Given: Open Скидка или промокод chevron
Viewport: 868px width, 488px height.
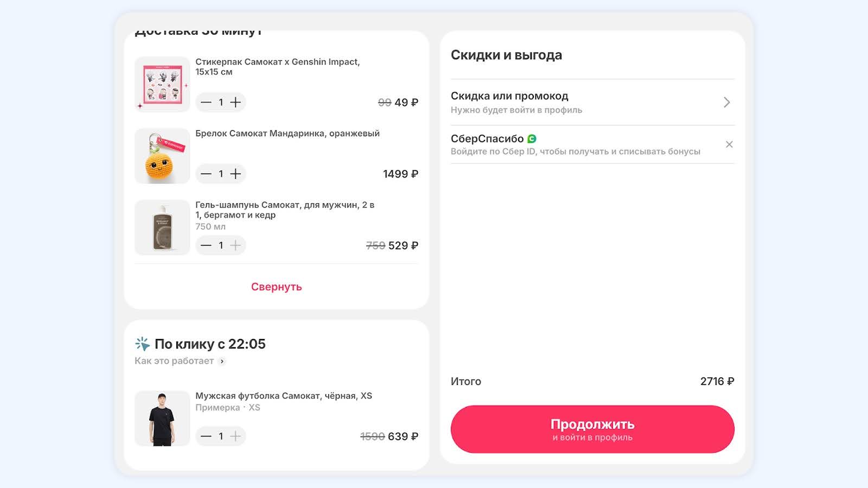Looking at the screenshot, I should click(727, 102).
